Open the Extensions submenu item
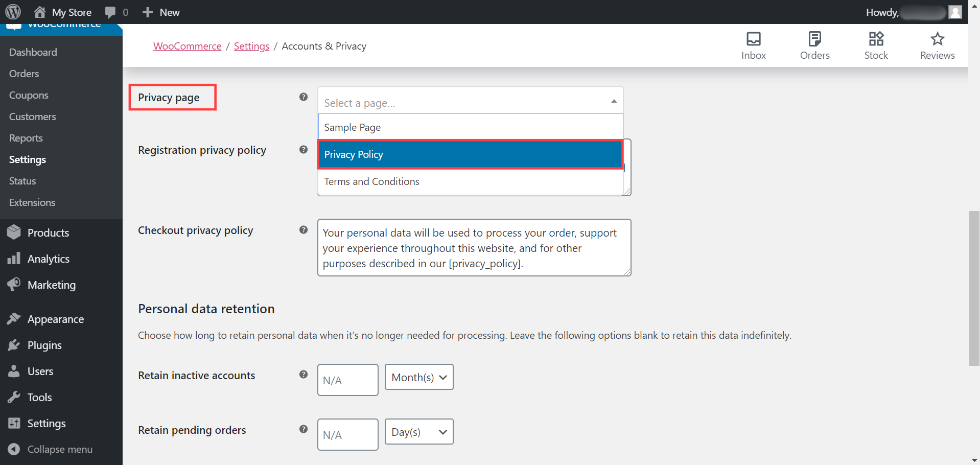Image resolution: width=980 pixels, height=465 pixels. pyautogui.click(x=32, y=202)
